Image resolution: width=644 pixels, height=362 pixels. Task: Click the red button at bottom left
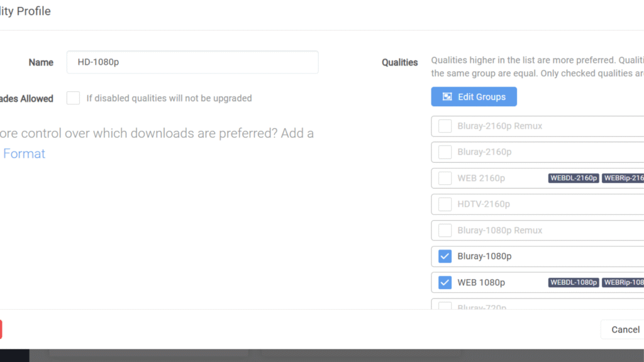tap(1, 329)
